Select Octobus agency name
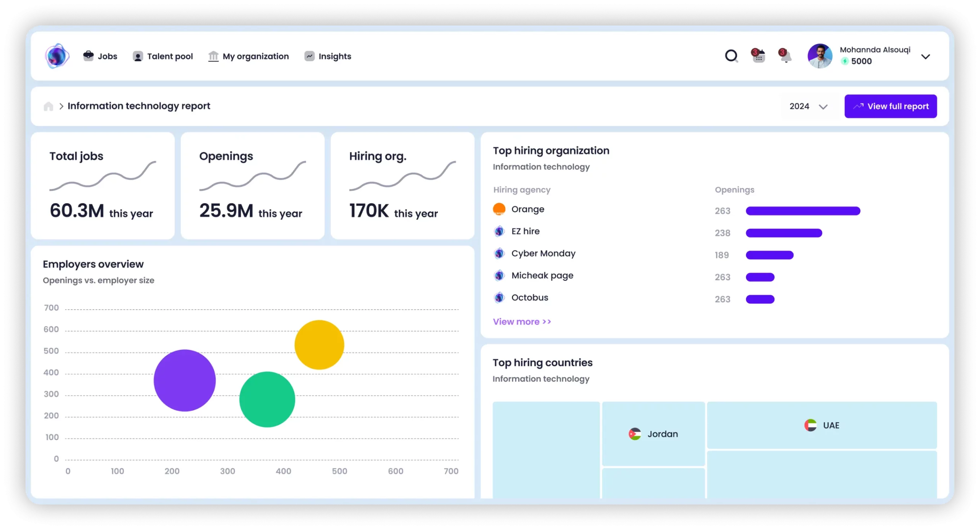 530,297
